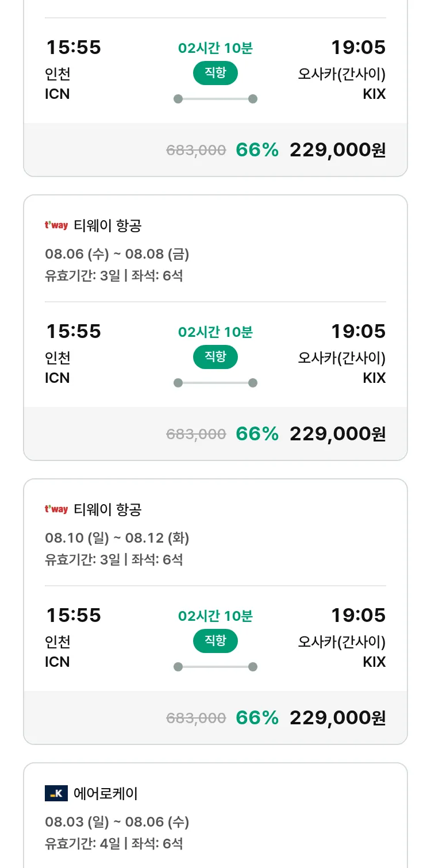Click the T'way logo on the 08.06 card
Screen dimensions: 431x868
click(56, 225)
